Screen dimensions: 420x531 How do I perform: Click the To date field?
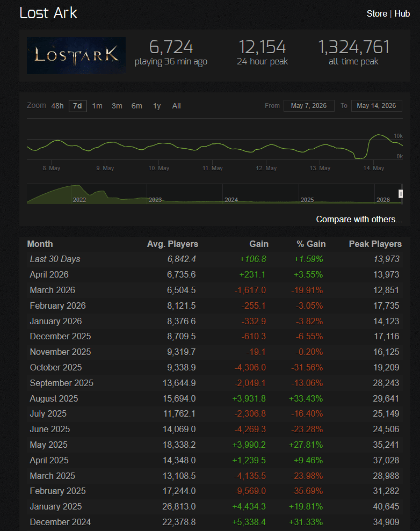click(x=376, y=106)
